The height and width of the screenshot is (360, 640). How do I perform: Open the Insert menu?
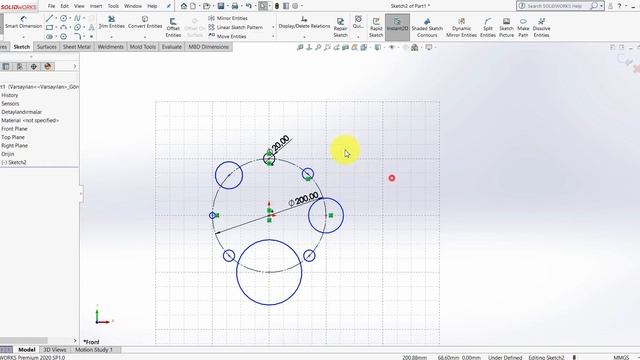96,6
